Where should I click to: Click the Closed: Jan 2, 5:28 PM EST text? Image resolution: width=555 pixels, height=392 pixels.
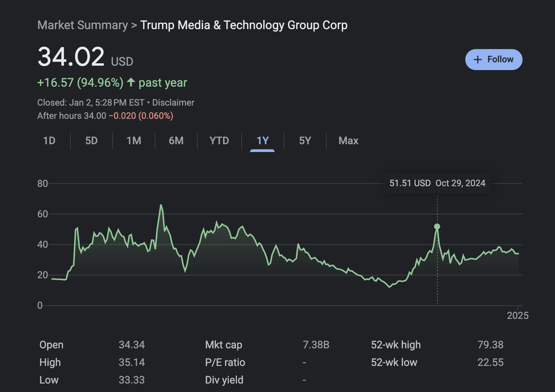click(x=91, y=103)
